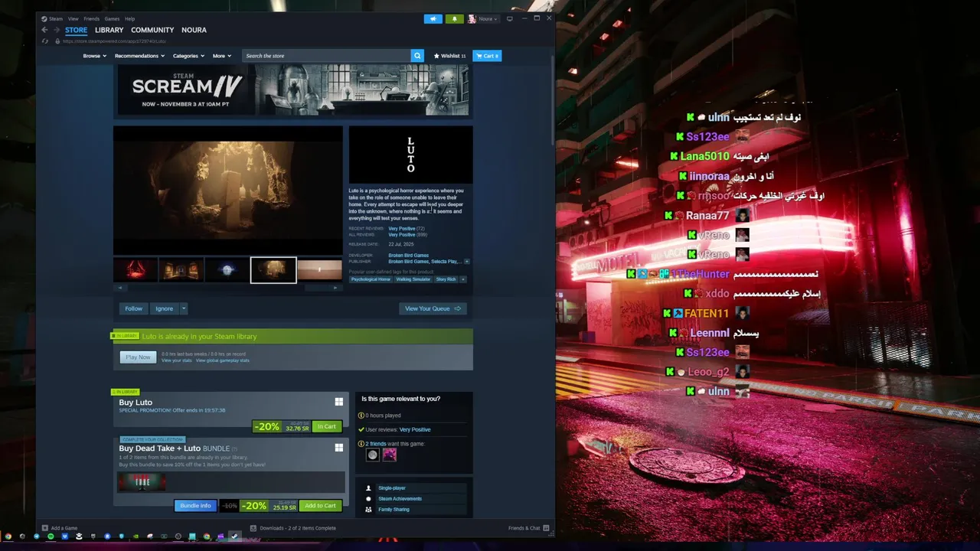Click the Play Now button
The width and height of the screenshot is (980, 551).
pos(138,357)
